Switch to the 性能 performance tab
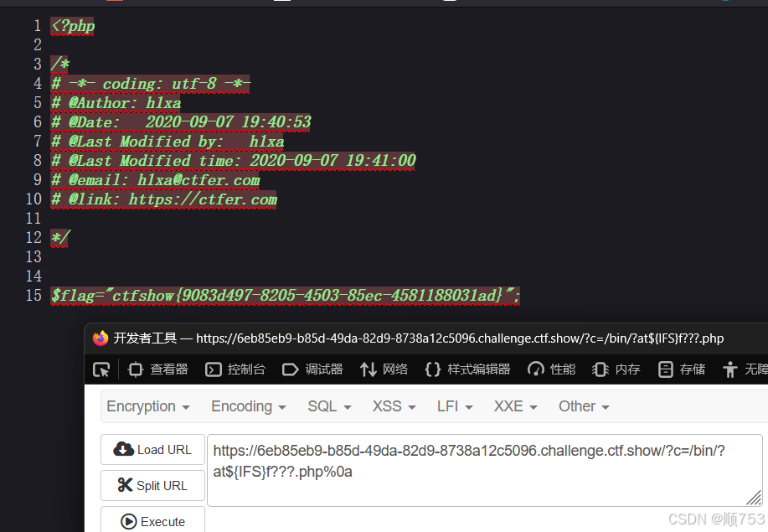Screen dimensions: 768x532 pyautogui.click(x=552, y=369)
